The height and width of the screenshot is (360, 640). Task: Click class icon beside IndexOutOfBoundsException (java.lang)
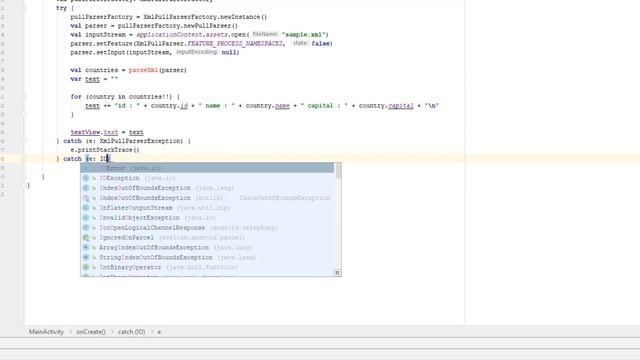pos(86,188)
